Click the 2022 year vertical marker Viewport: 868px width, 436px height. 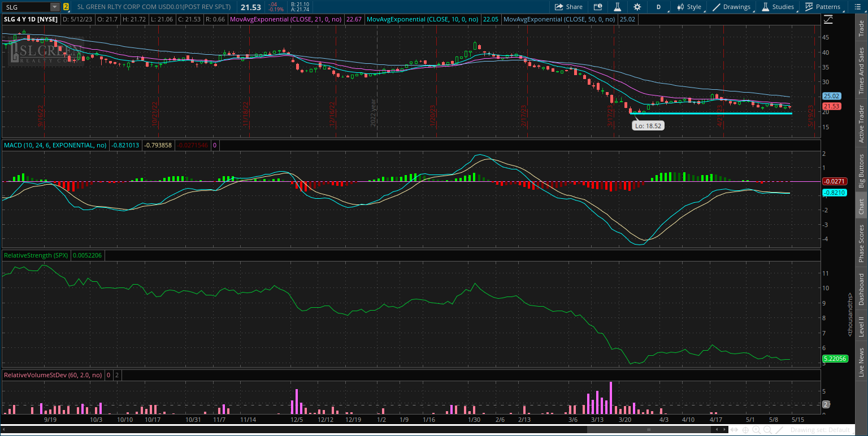[374, 113]
